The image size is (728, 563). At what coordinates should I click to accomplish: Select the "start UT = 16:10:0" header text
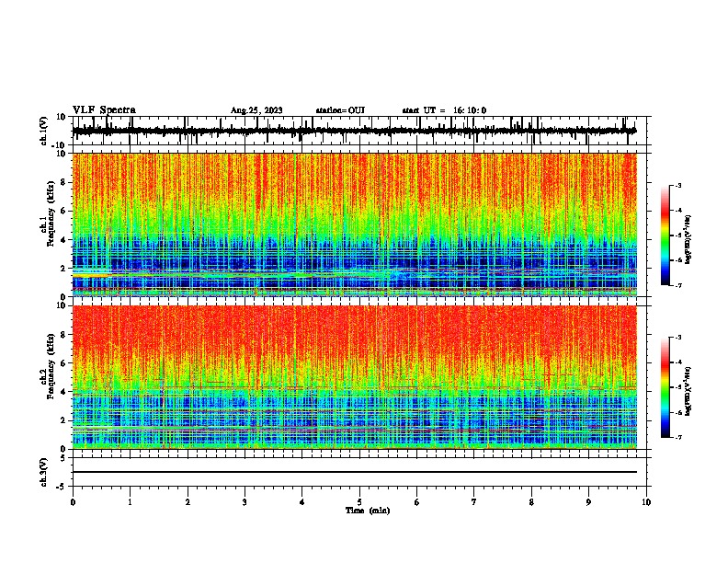[x=444, y=110]
